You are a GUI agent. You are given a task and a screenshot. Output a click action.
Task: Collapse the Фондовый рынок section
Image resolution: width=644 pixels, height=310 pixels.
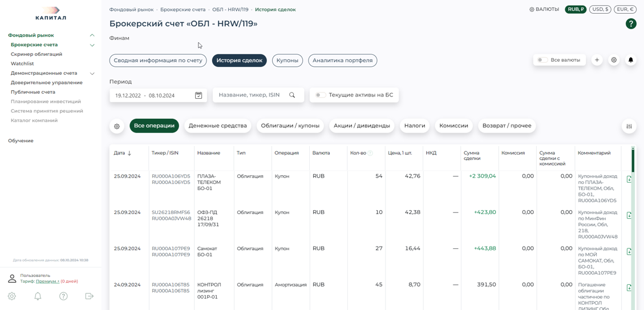point(92,35)
